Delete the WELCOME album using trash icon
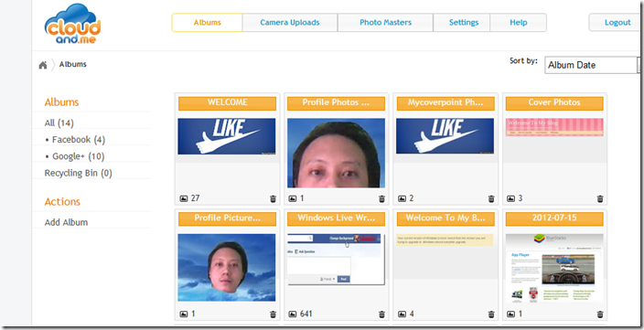 click(273, 198)
